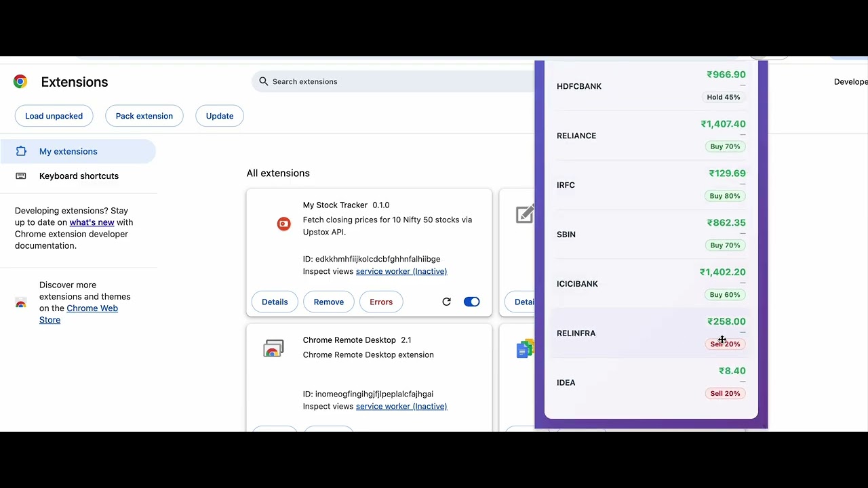
Task: Click the ₹258.00 price
Action: click(726, 321)
